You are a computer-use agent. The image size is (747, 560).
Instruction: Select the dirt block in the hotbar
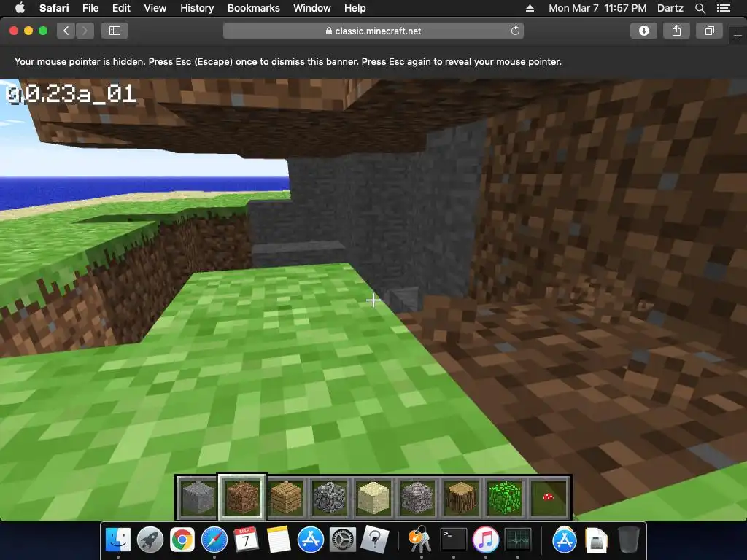pyautogui.click(x=242, y=497)
